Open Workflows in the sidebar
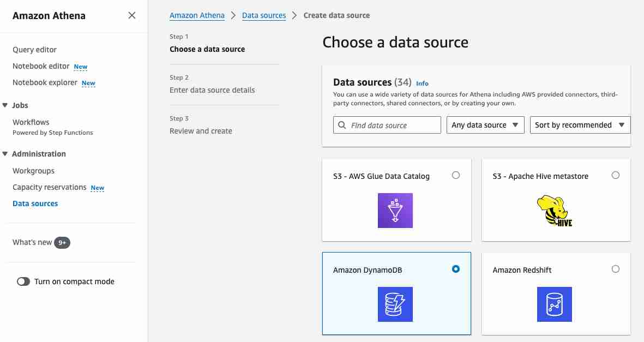644x342 pixels. pos(31,122)
